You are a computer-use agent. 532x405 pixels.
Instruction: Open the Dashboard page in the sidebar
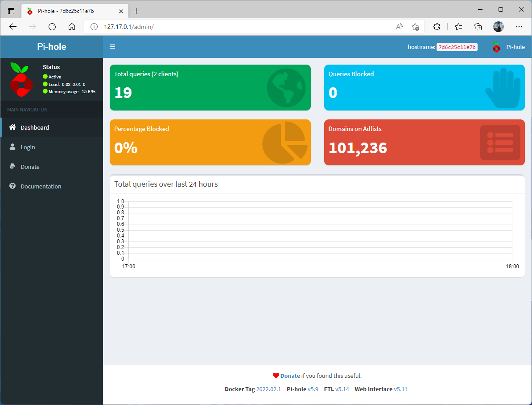click(x=52, y=127)
